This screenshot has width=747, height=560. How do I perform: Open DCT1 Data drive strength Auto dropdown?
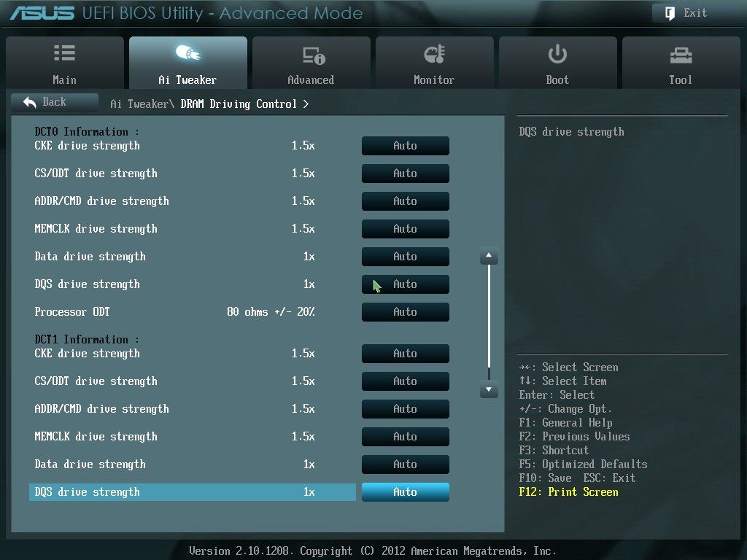pos(406,464)
